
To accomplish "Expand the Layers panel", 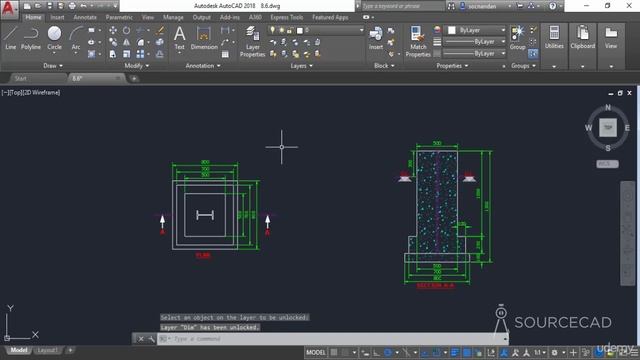I will point(301,66).
